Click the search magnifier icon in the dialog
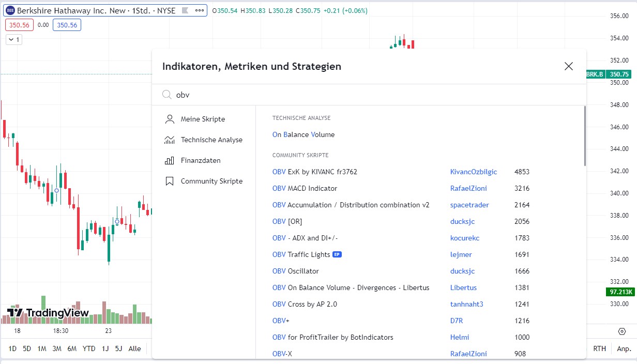 [x=166, y=95]
